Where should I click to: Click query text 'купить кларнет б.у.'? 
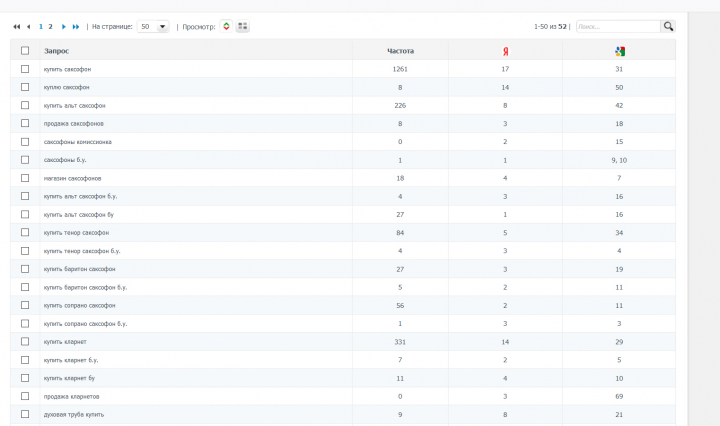pos(71,360)
